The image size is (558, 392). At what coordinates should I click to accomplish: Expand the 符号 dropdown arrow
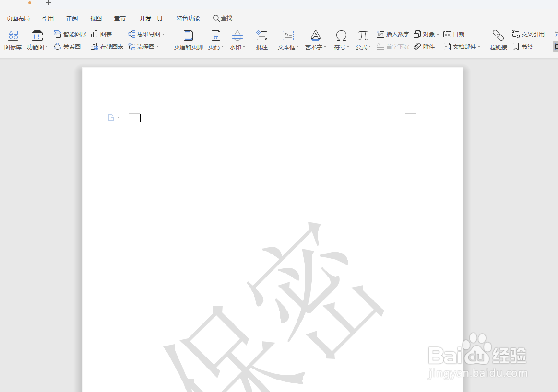348,47
